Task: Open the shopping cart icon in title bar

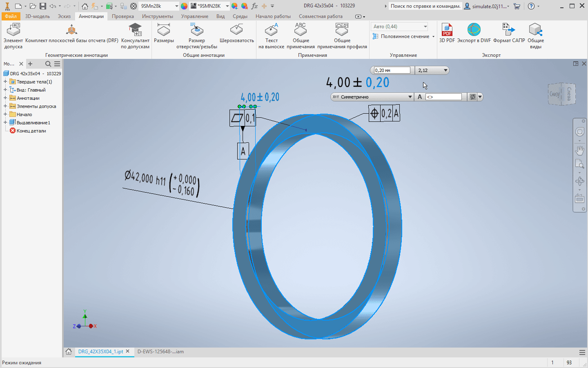Action: tap(517, 6)
